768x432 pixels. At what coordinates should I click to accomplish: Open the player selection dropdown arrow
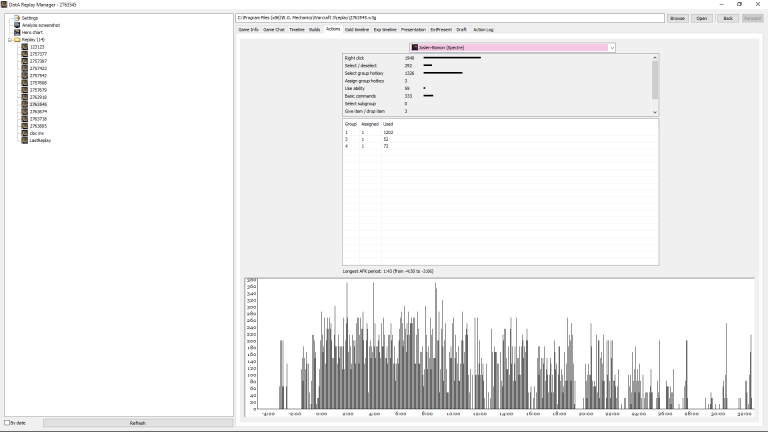tap(612, 48)
